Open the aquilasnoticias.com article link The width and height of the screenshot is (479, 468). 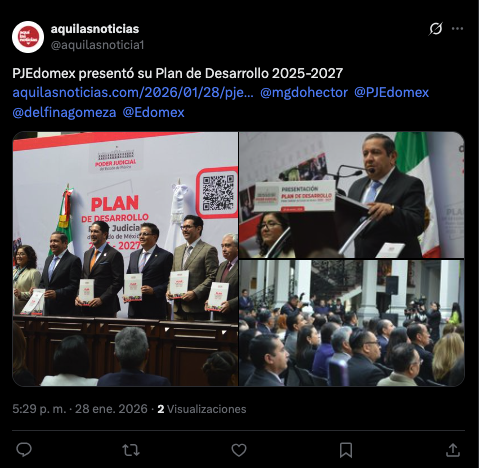133,93
